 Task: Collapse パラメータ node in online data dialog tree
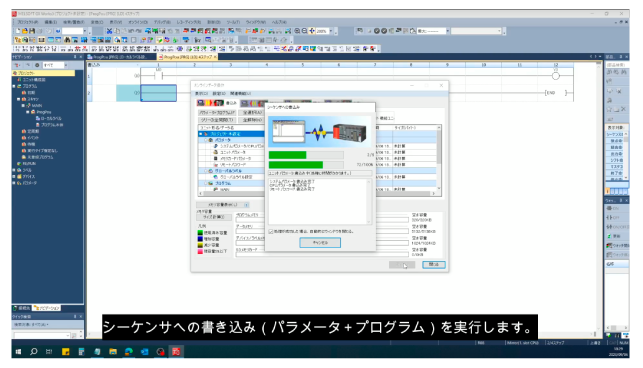(x=206, y=140)
